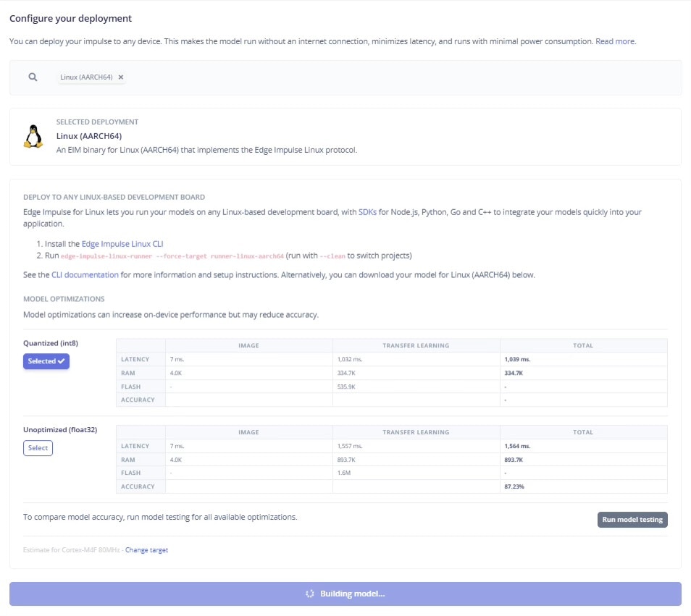This screenshot has height=616, width=691.
Task: Click the deployment search field
Action: (345, 77)
